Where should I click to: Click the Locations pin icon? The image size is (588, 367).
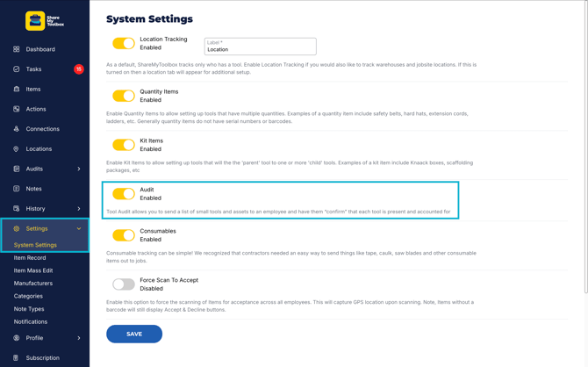[x=16, y=148]
